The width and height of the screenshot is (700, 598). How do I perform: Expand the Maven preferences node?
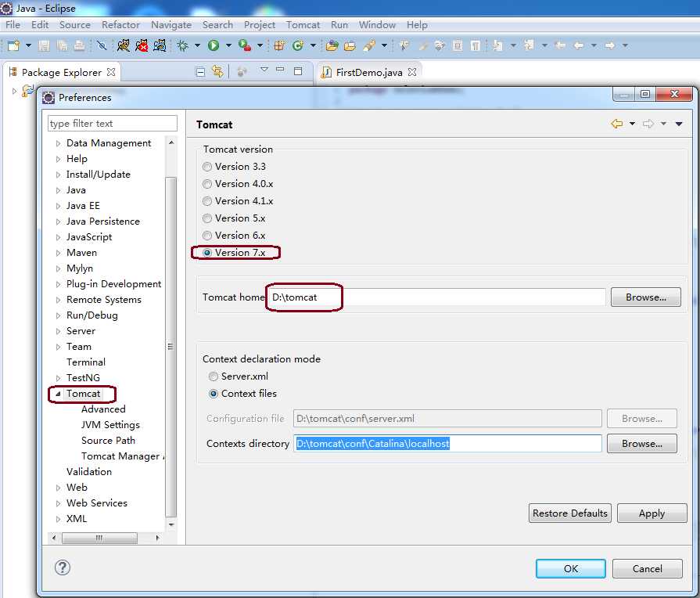tap(58, 253)
